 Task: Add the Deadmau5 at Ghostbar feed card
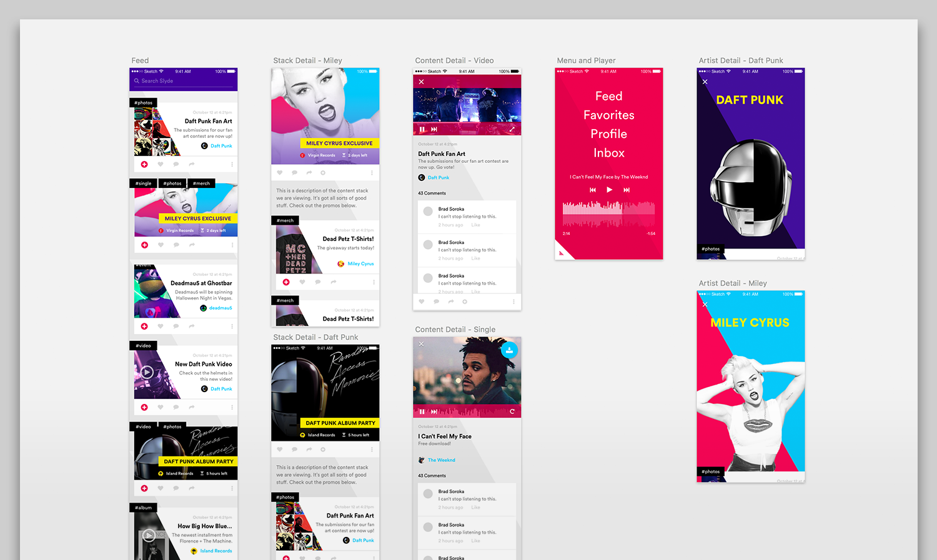click(144, 326)
